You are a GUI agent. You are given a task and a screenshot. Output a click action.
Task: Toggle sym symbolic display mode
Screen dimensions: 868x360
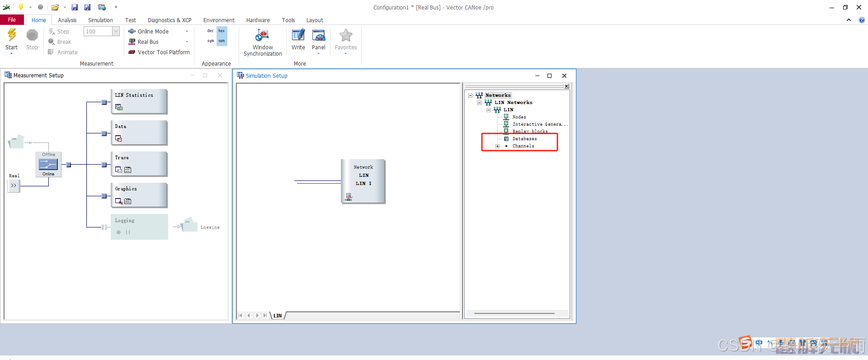210,41
